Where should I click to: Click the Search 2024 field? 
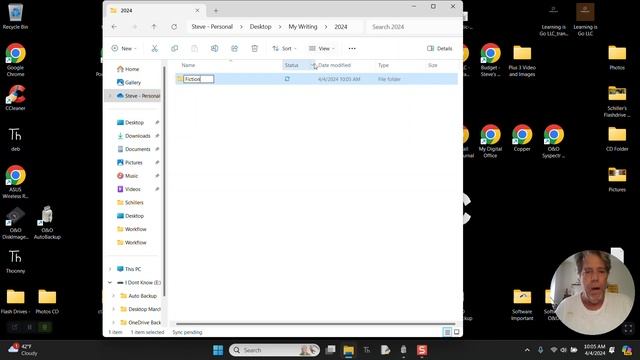[x=413, y=27]
